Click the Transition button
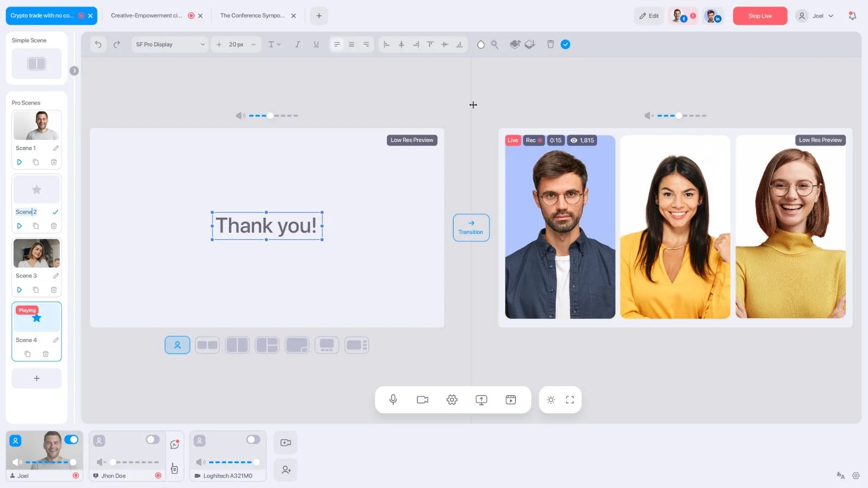 pos(471,227)
